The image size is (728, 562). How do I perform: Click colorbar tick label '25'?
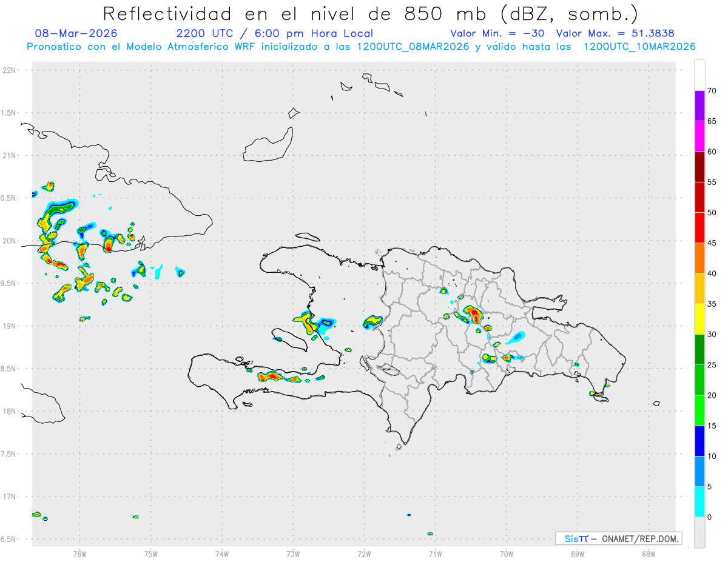(x=712, y=365)
